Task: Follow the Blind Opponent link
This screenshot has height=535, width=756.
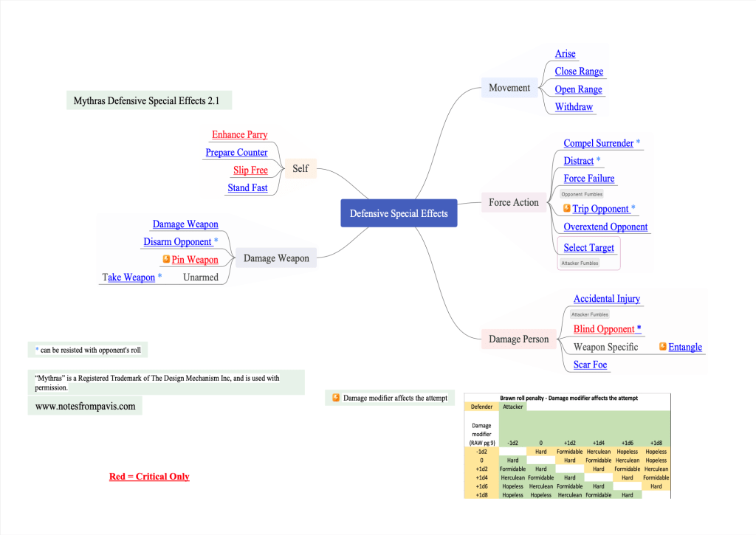Action: tap(603, 329)
